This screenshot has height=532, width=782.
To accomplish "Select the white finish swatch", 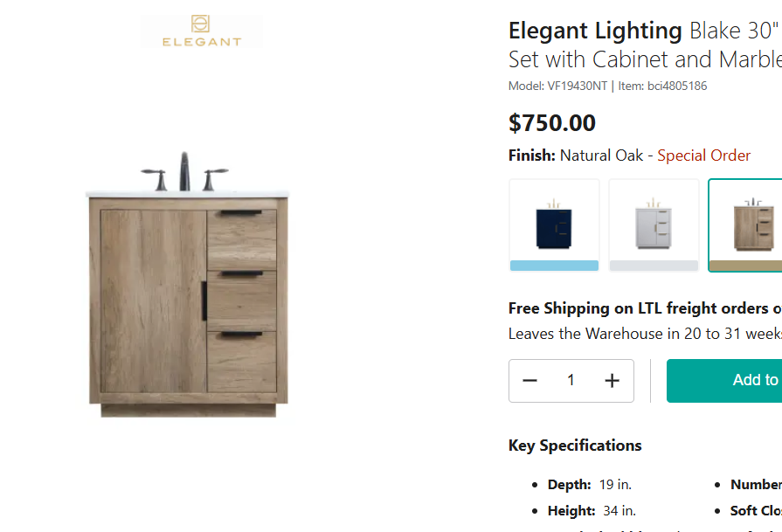I will tap(654, 225).
